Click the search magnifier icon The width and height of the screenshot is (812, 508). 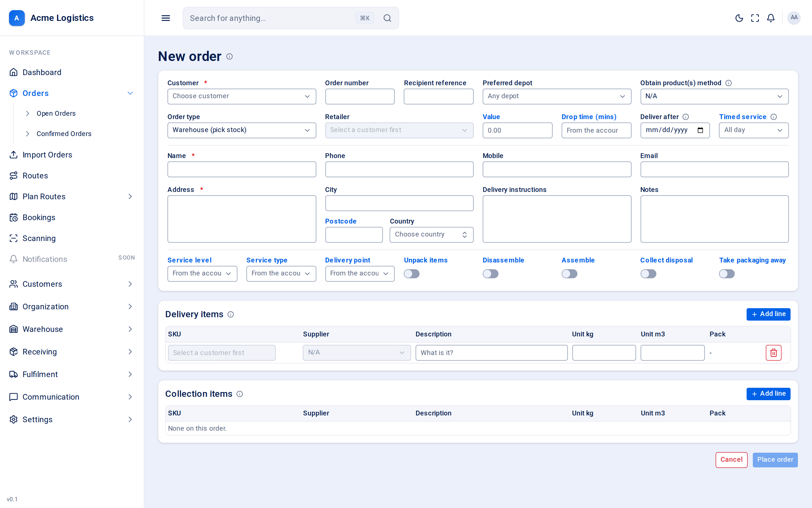[387, 18]
